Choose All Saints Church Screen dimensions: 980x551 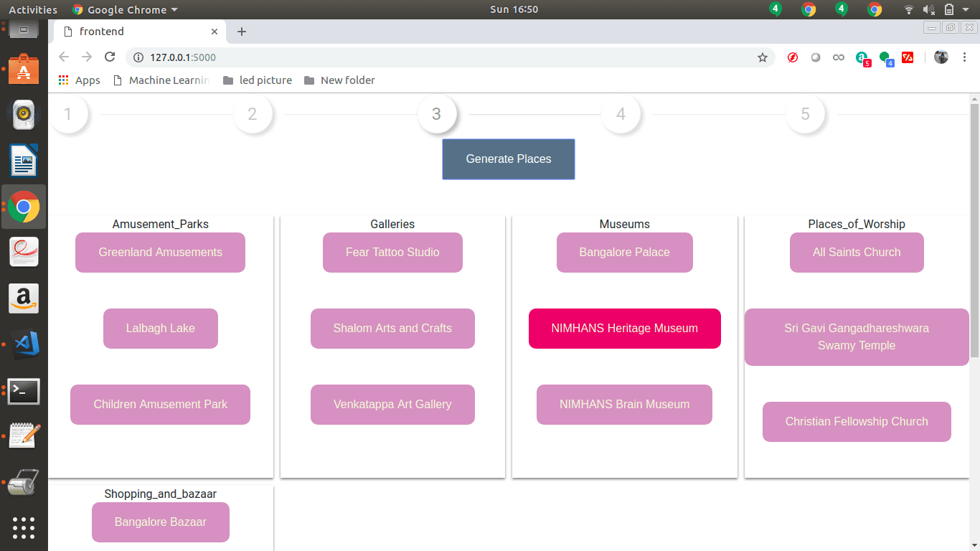(857, 253)
